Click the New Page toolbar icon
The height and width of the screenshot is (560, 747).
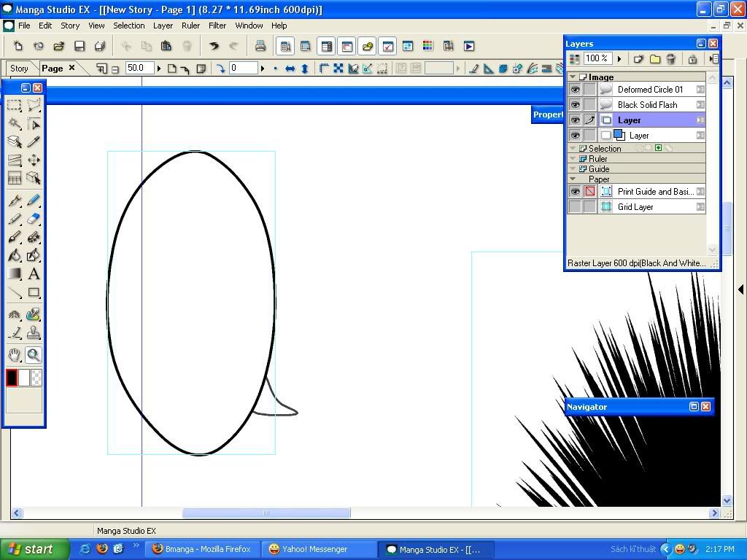[x=18, y=46]
